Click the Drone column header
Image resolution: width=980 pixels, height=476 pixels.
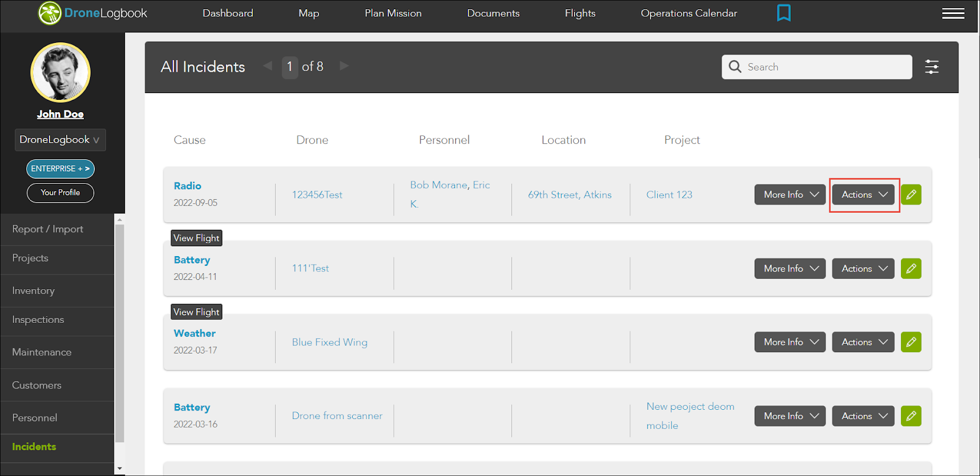(x=312, y=140)
